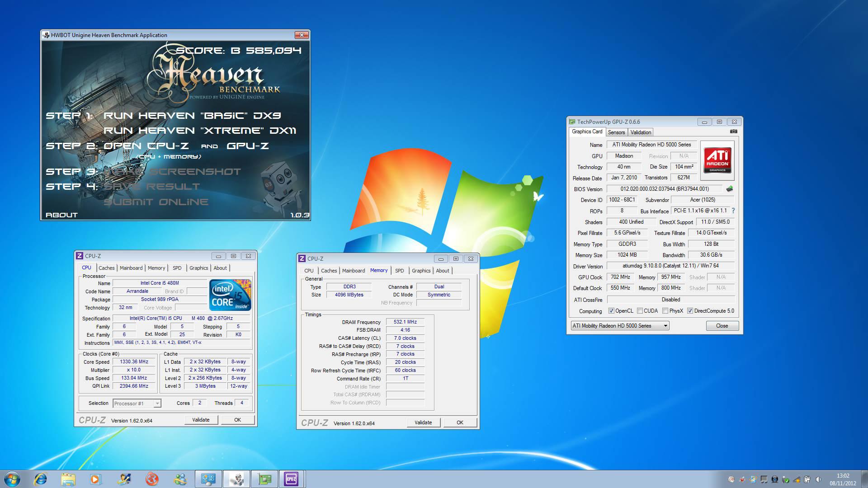
Task: Toggle the CUDA checkbox
Action: [x=640, y=311]
